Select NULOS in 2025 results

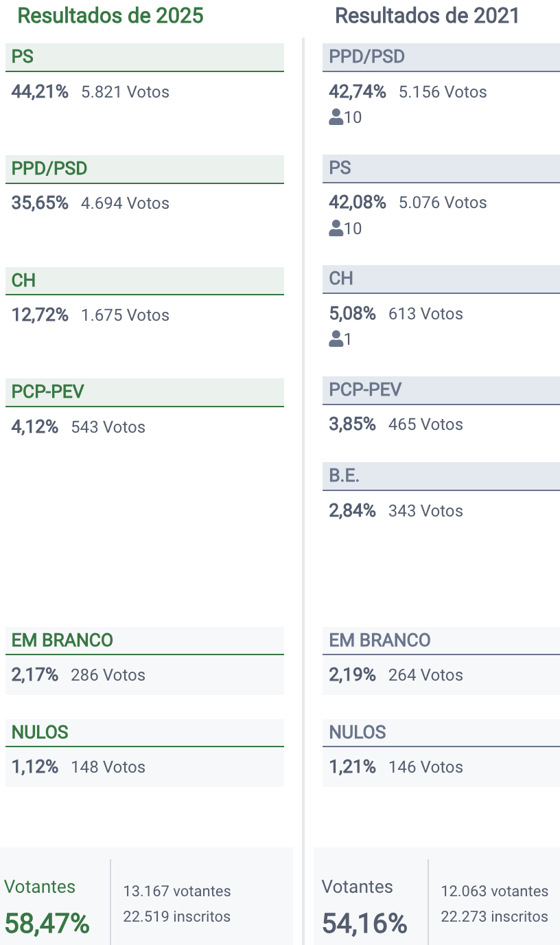click(144, 732)
